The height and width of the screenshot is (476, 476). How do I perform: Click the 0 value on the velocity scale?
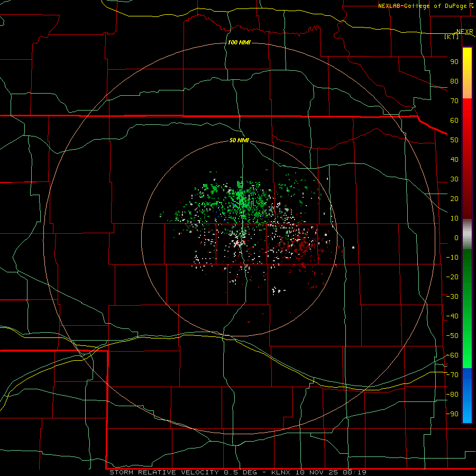(x=456, y=237)
